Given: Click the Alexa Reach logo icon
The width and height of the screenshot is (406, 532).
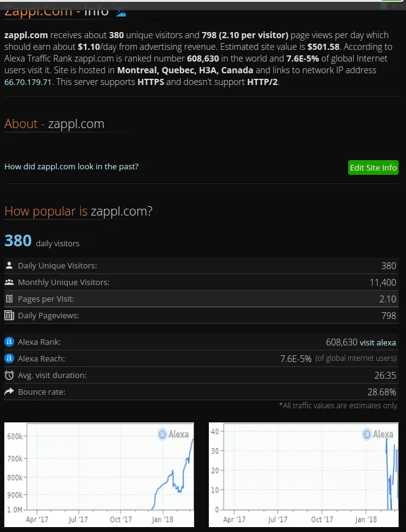Looking at the screenshot, I should click(9, 358).
